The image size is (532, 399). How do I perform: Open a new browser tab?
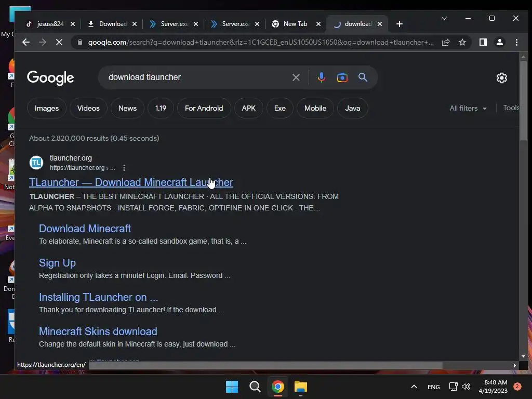(x=400, y=24)
